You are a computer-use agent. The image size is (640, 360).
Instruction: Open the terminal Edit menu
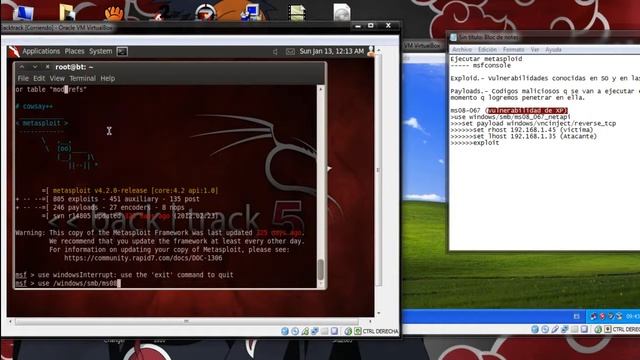point(39,78)
